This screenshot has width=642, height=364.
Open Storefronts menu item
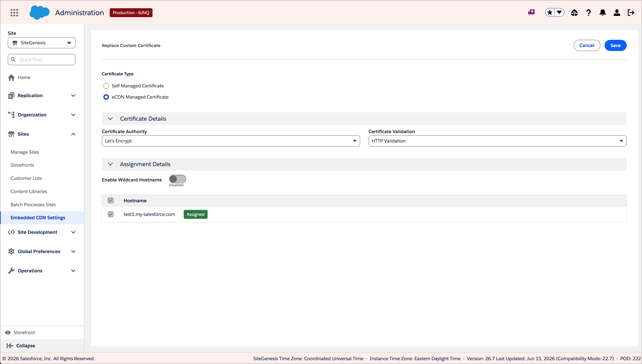[x=22, y=165]
